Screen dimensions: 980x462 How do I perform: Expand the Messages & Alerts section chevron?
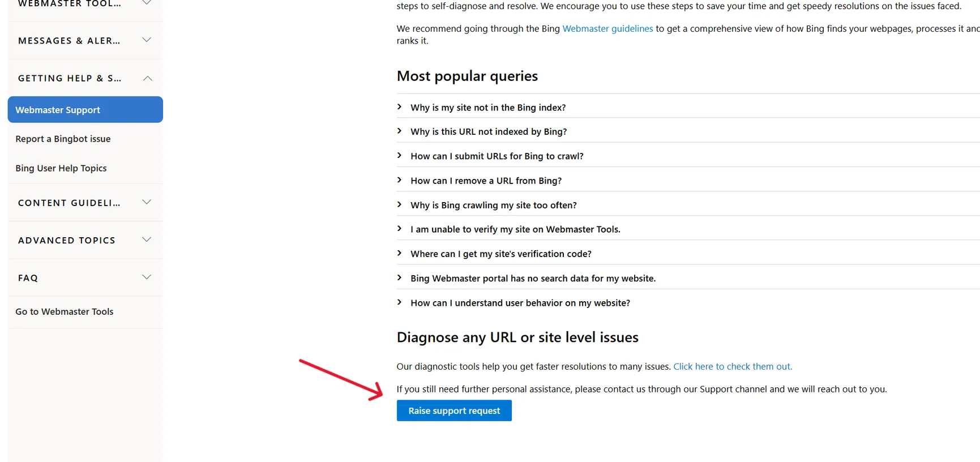tap(147, 40)
